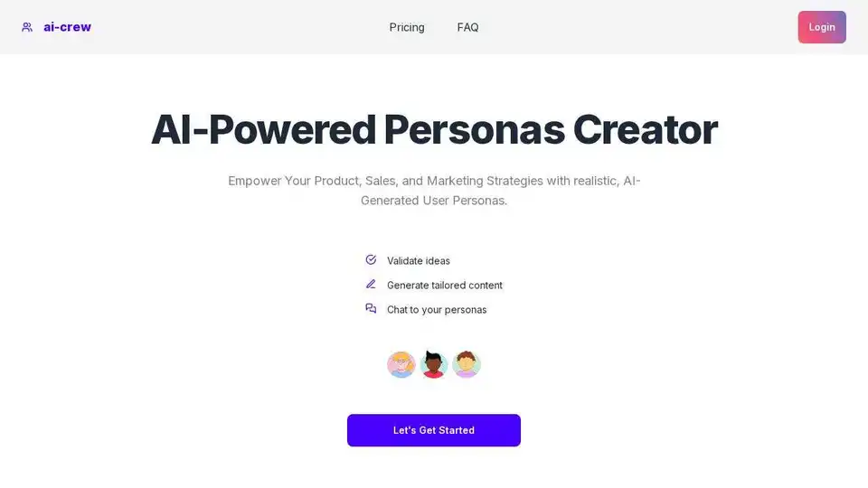Click the ai-crew brand name text
This screenshot has height=488, width=868.
(67, 27)
